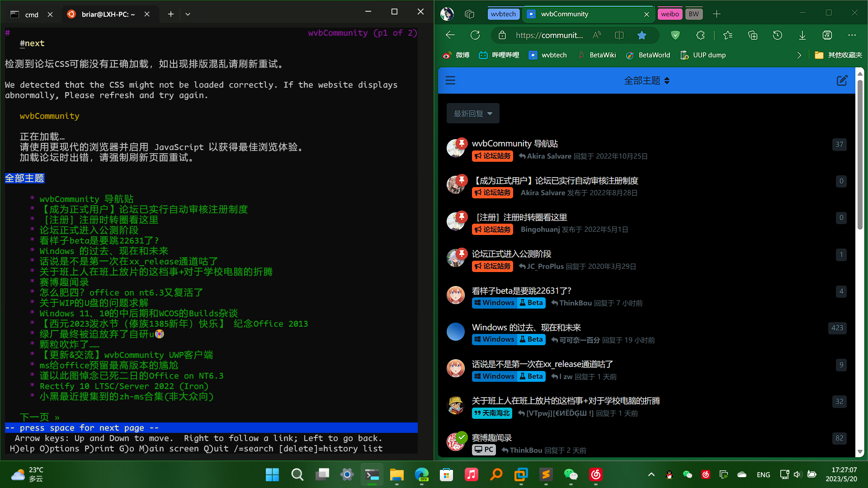Open WeChat from the taskbar

tap(571, 475)
